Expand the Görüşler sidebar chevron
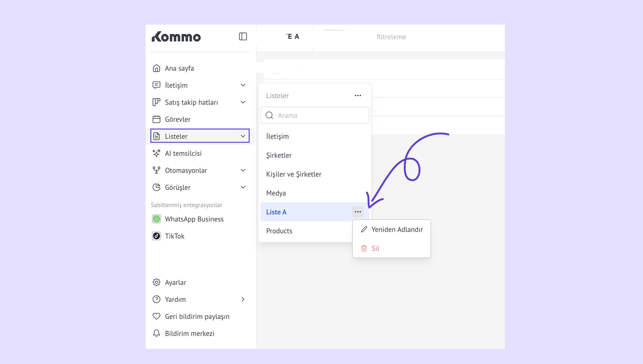The width and height of the screenshot is (643, 364). pyautogui.click(x=243, y=187)
